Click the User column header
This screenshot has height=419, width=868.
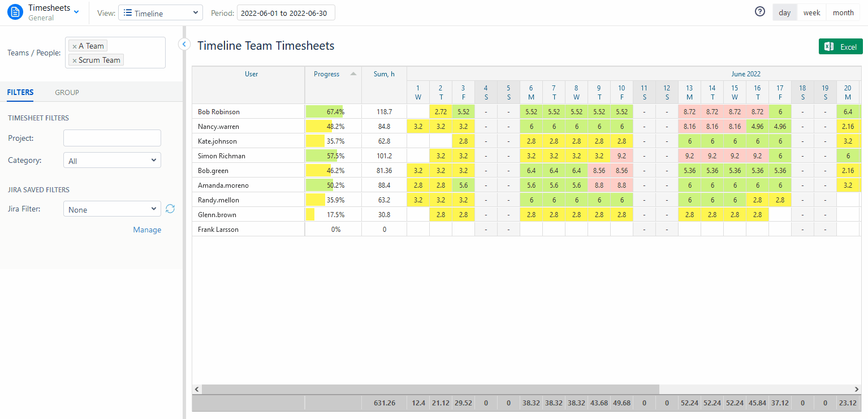[x=251, y=74]
